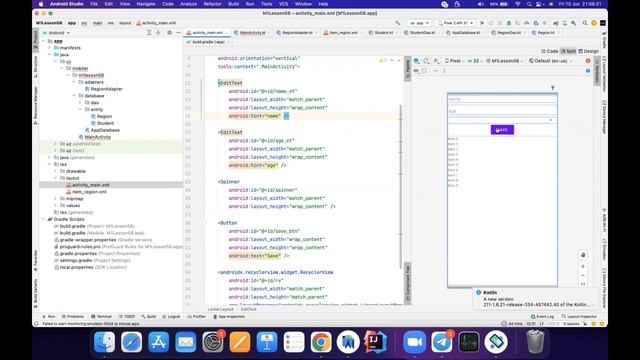Click the red error indicator in design toolbar
This screenshot has width=640, height=360.
pos(588,61)
